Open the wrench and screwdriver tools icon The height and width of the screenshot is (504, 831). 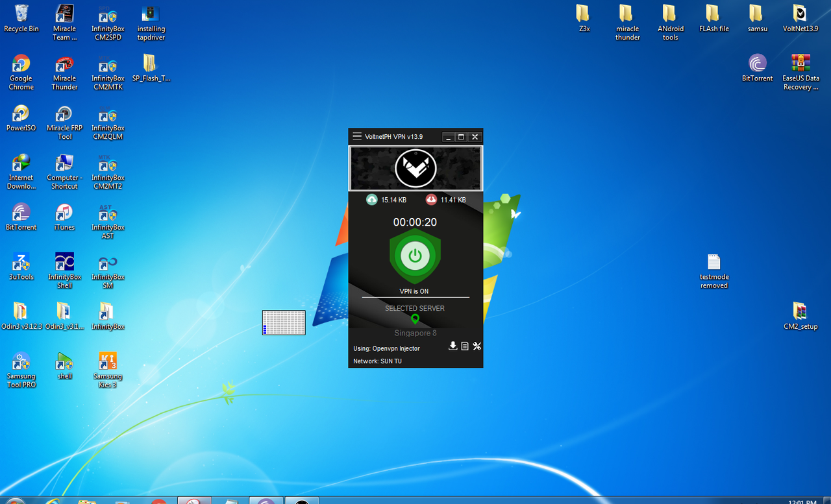[477, 346]
